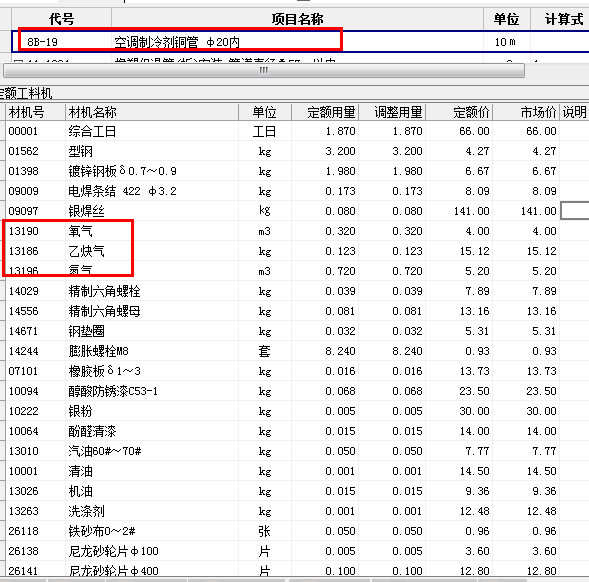
Task: Click the 套 unit of 膨胀螺栓M8
Action: pos(264,351)
